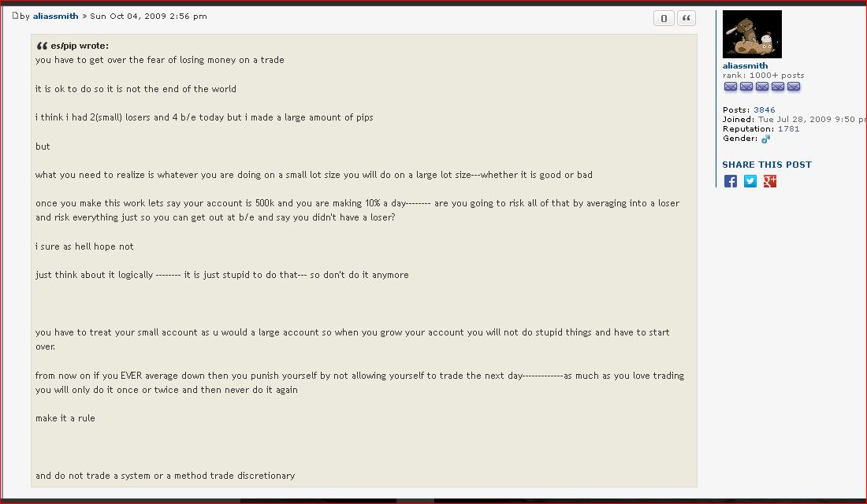Click the 'es/pip wrote:' quote header
The height and width of the screenshot is (504, 867).
pyautogui.click(x=80, y=46)
